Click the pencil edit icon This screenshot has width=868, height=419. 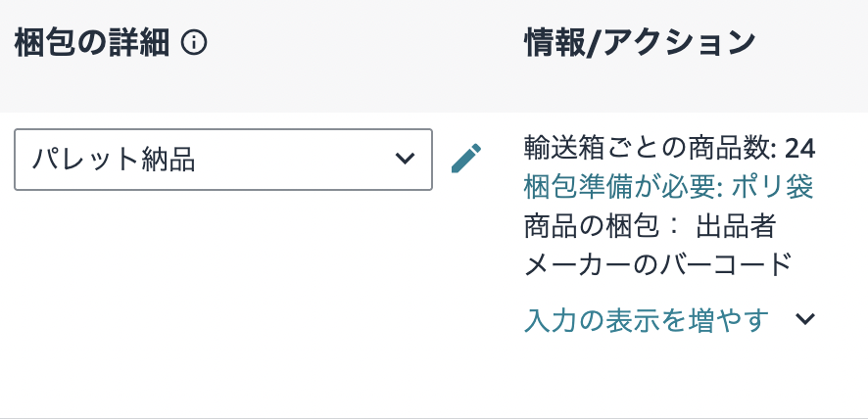[466, 159]
